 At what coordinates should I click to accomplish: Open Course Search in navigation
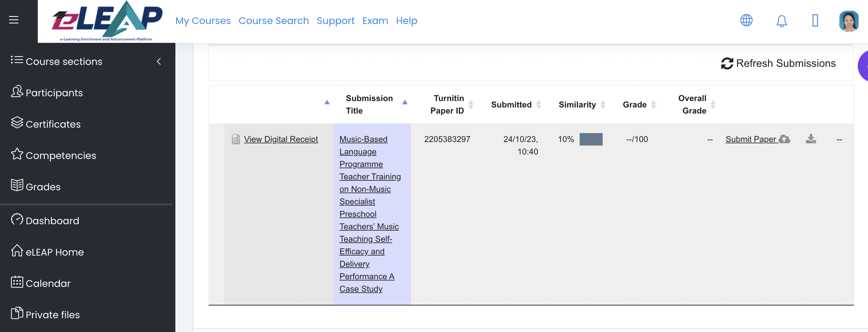[273, 21]
